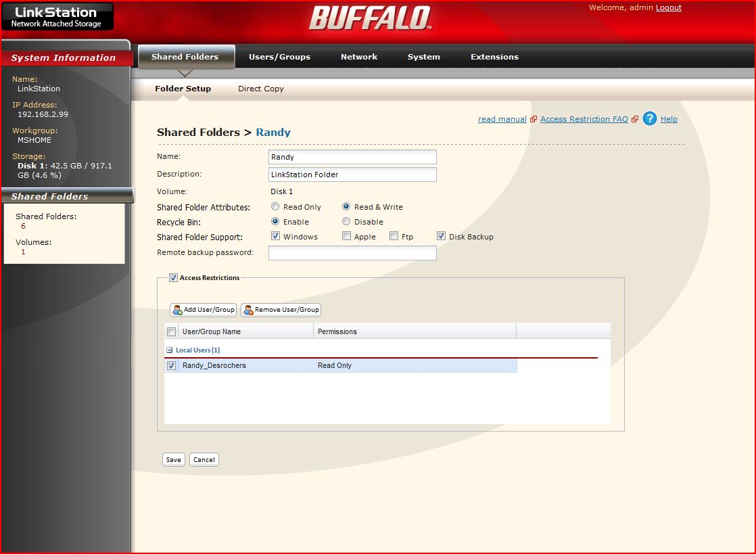Toggle Apple shared folder support
The width and height of the screenshot is (756, 554).
point(346,236)
